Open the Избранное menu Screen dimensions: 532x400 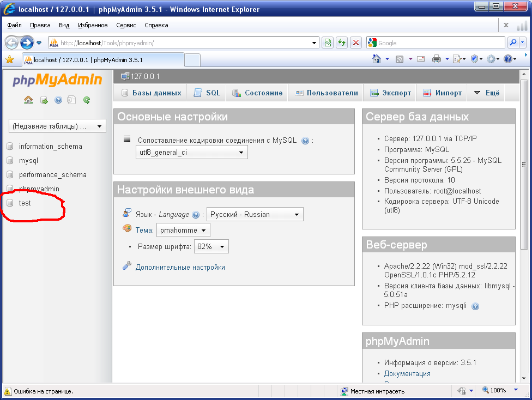tap(93, 25)
